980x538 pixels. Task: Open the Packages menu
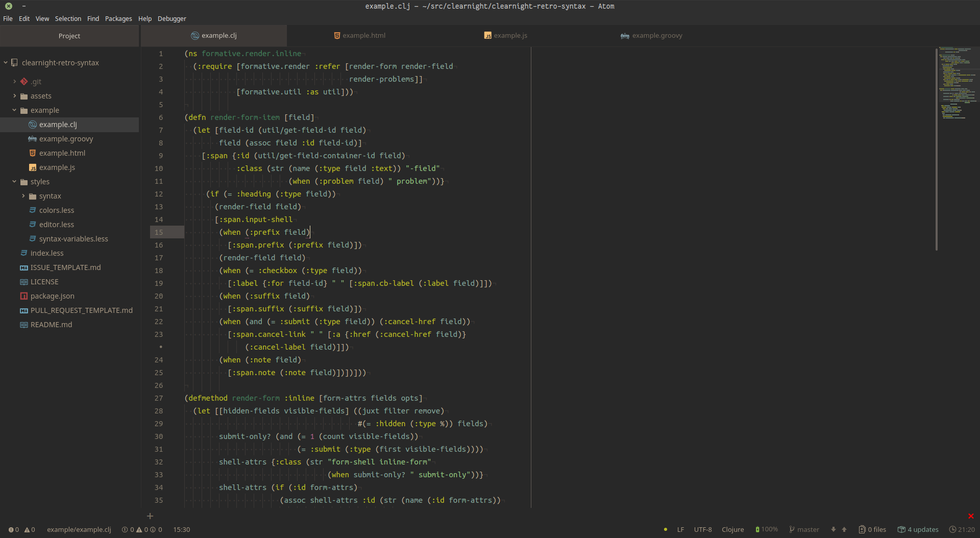pyautogui.click(x=118, y=19)
